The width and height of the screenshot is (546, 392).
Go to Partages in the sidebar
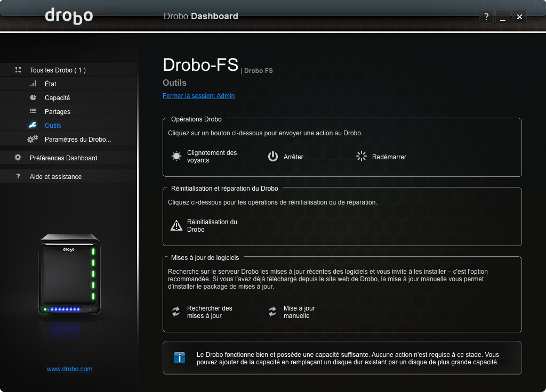pos(57,112)
